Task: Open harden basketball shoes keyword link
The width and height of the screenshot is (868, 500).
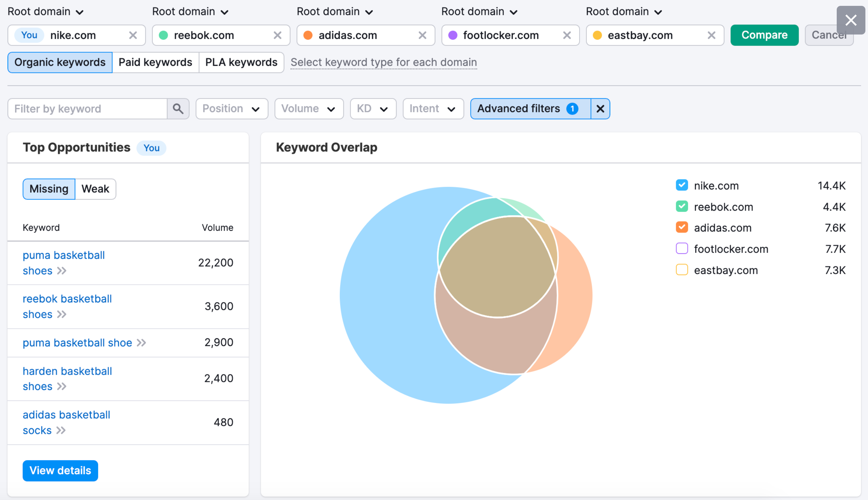Action: click(x=67, y=379)
